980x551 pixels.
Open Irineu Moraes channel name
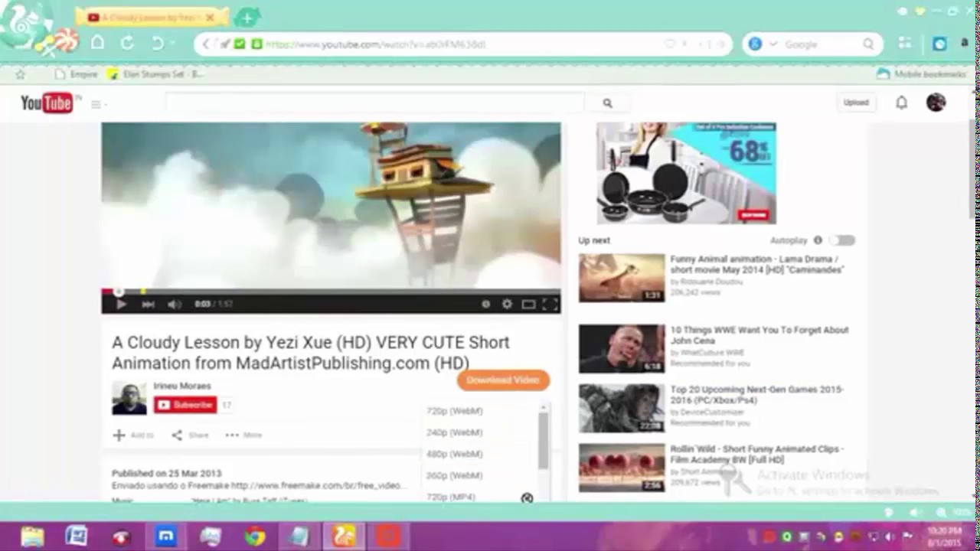(x=182, y=386)
